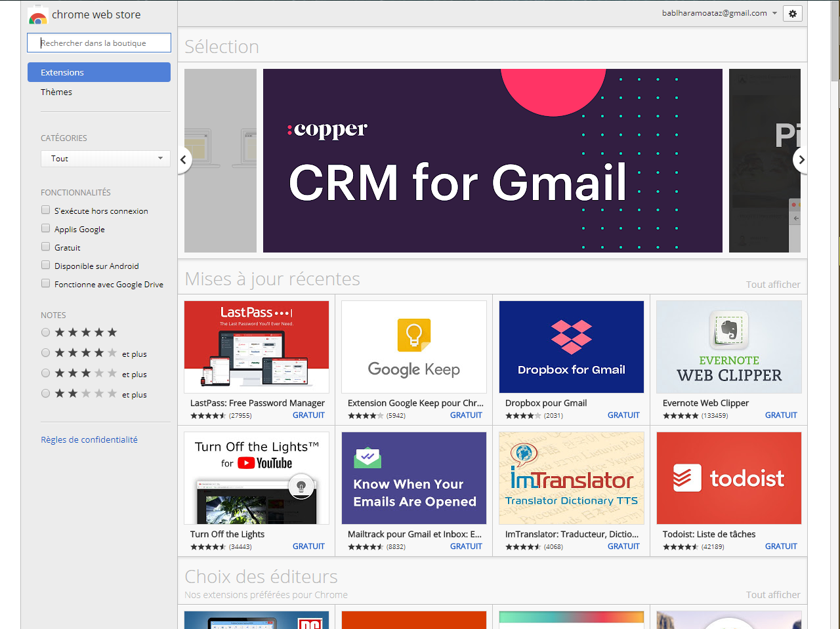Open the Todoist extension tile
The width and height of the screenshot is (840, 629).
(729, 478)
